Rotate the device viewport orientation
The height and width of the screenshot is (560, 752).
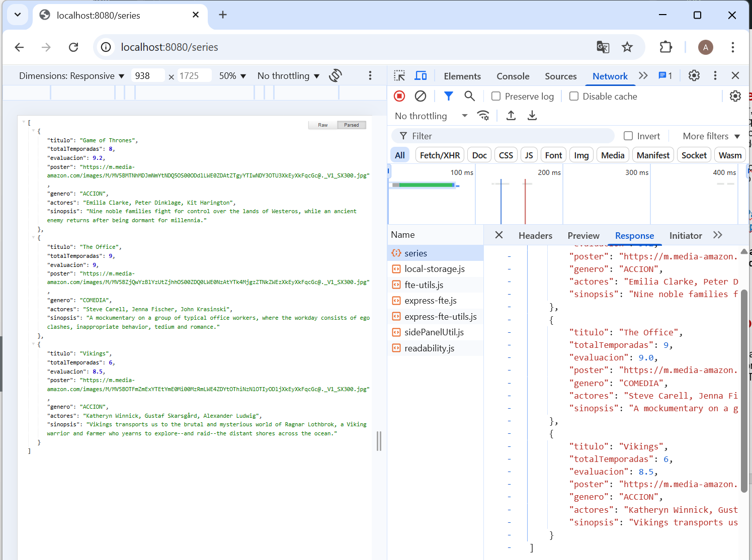click(x=336, y=75)
